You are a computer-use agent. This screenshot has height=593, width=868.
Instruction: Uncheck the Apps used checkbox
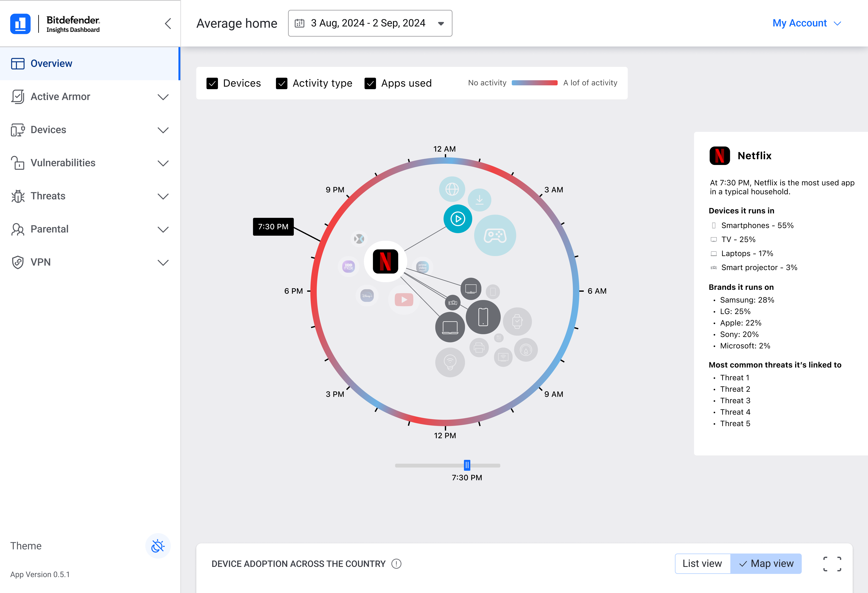[x=370, y=83]
